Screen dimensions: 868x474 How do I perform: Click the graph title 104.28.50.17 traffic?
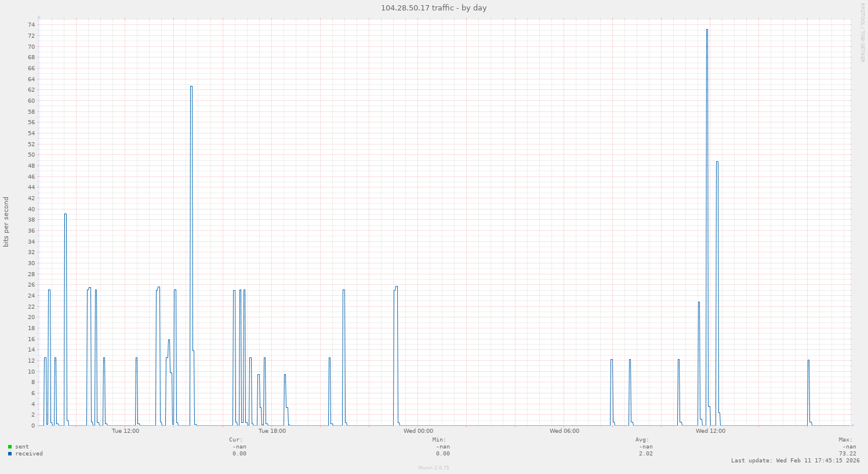tap(434, 8)
